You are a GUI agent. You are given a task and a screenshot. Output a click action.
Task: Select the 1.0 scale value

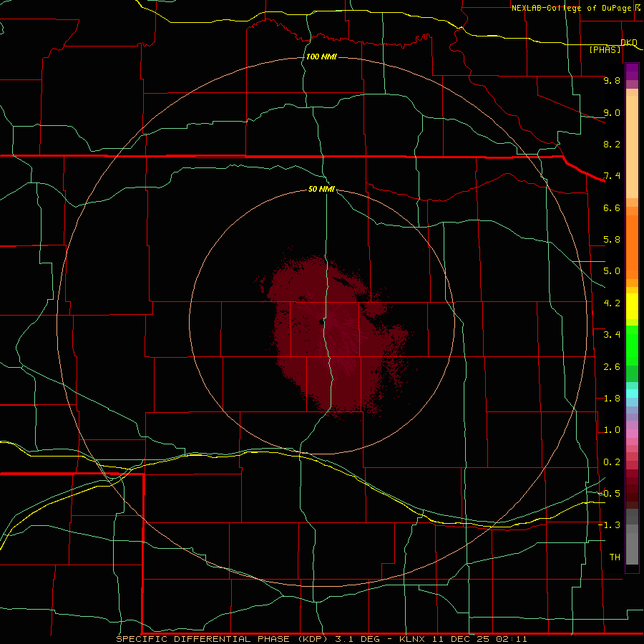[x=612, y=430]
